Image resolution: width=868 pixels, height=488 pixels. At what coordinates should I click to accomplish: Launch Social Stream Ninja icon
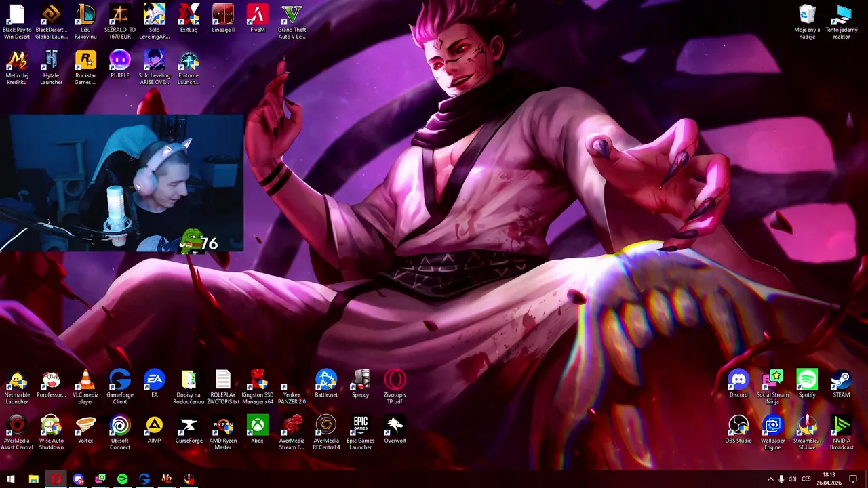coord(773,388)
